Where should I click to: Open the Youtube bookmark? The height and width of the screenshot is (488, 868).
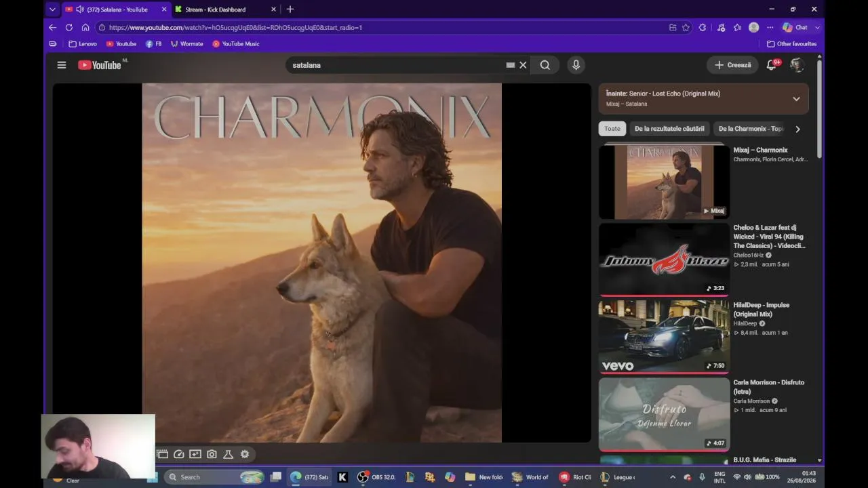tap(121, 44)
